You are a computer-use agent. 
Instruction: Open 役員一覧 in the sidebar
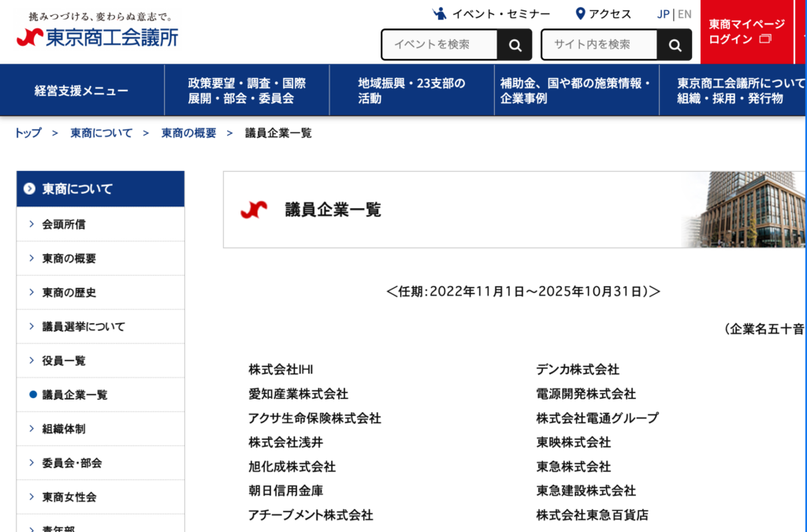100,360
